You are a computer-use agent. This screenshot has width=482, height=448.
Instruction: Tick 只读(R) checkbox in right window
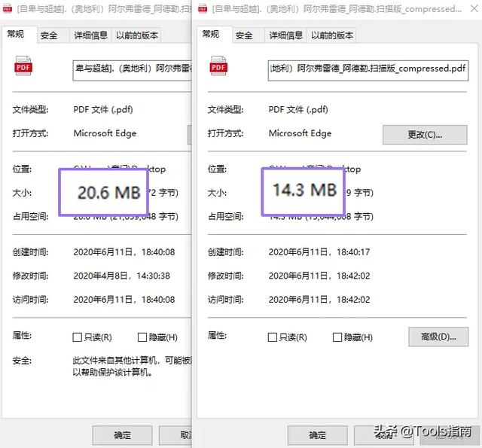pyautogui.click(x=273, y=337)
